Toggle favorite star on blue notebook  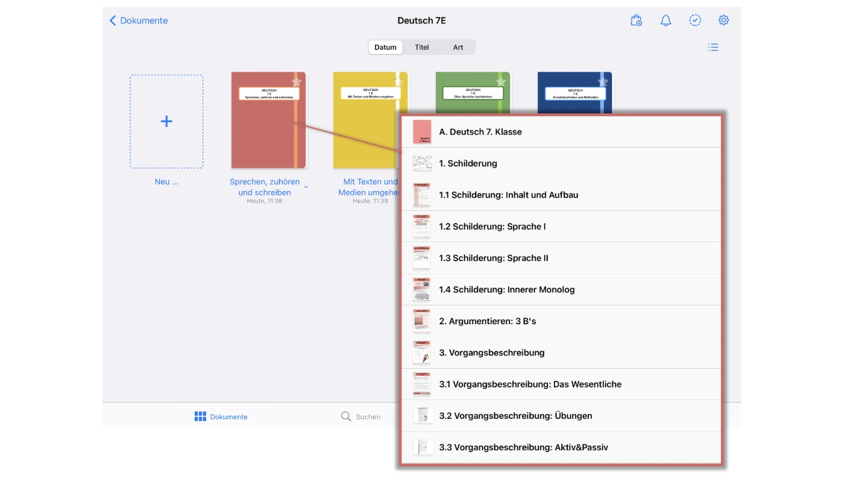(603, 82)
